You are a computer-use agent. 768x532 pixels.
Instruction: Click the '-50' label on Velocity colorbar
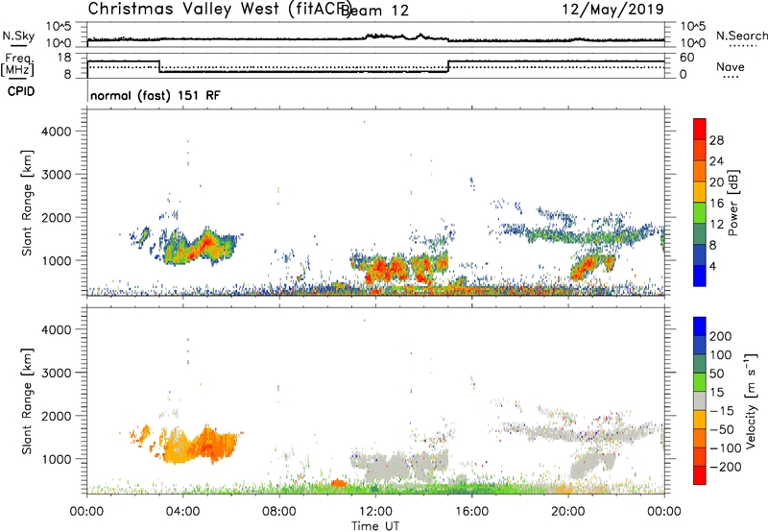pyautogui.click(x=722, y=429)
